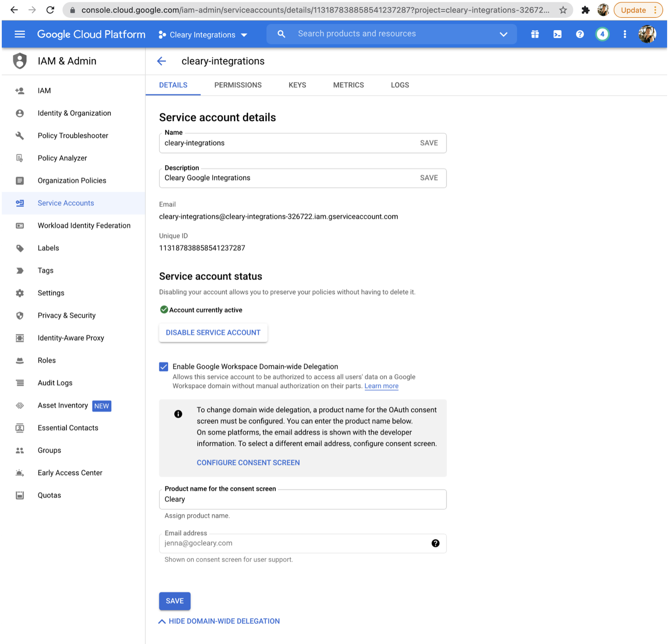
Task: Bookmark this page with the star icon
Action: tap(563, 10)
